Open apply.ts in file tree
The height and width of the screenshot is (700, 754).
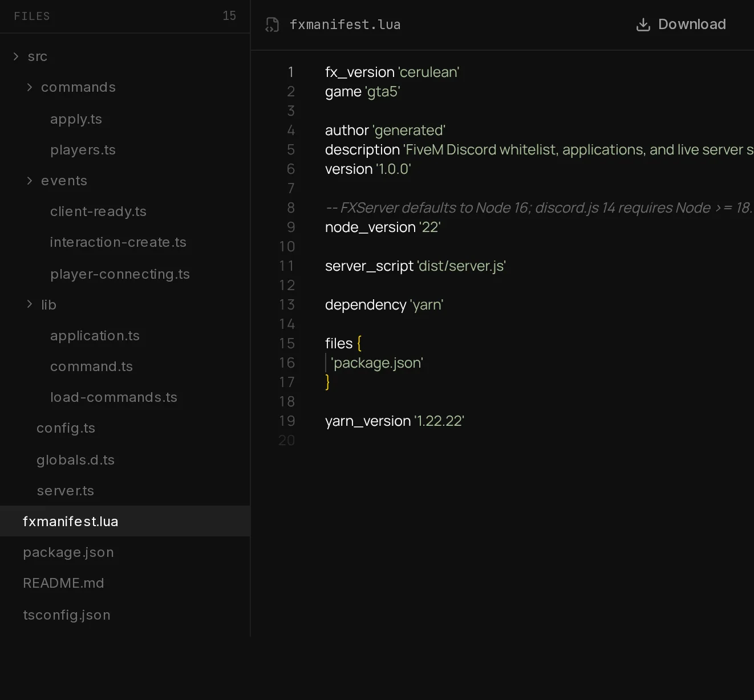(76, 119)
